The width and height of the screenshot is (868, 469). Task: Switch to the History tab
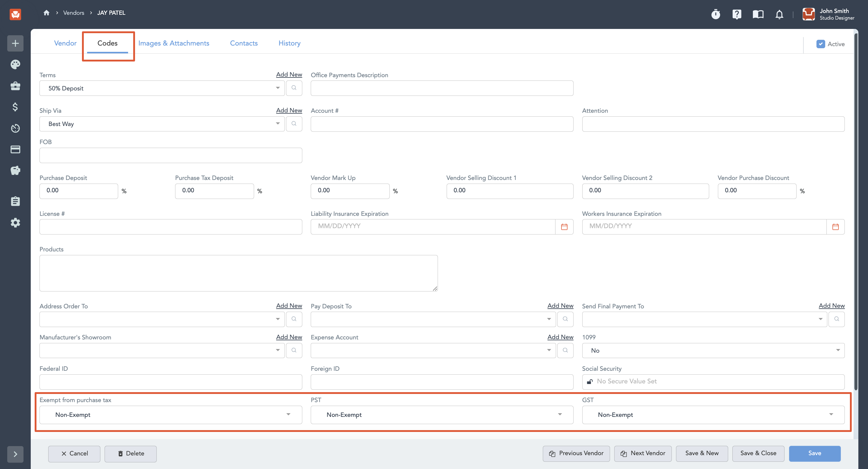289,43
